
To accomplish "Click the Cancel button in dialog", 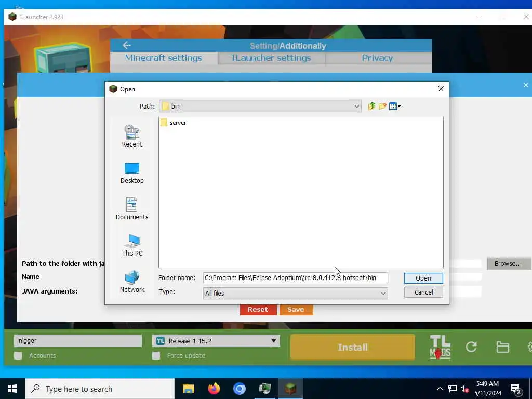I will coord(423,292).
